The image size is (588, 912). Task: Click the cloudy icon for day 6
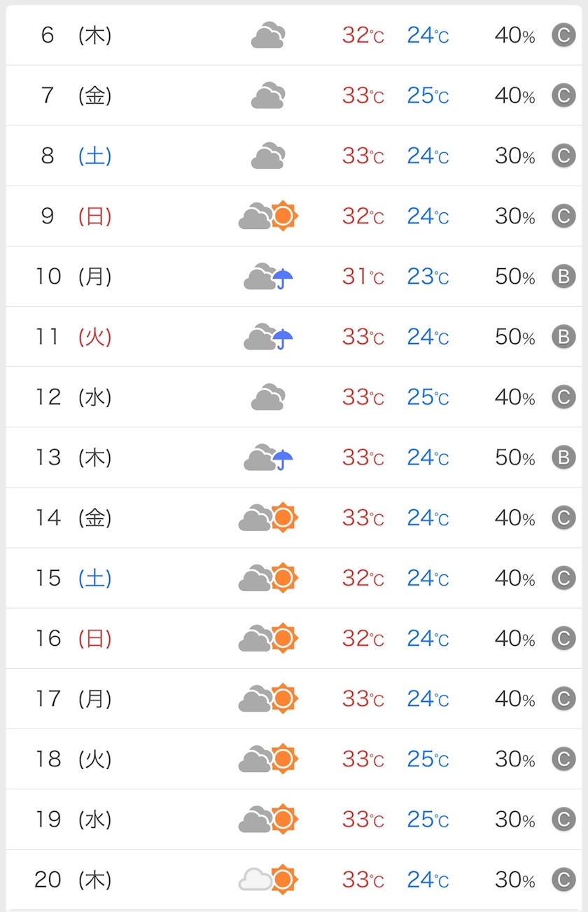tap(268, 35)
